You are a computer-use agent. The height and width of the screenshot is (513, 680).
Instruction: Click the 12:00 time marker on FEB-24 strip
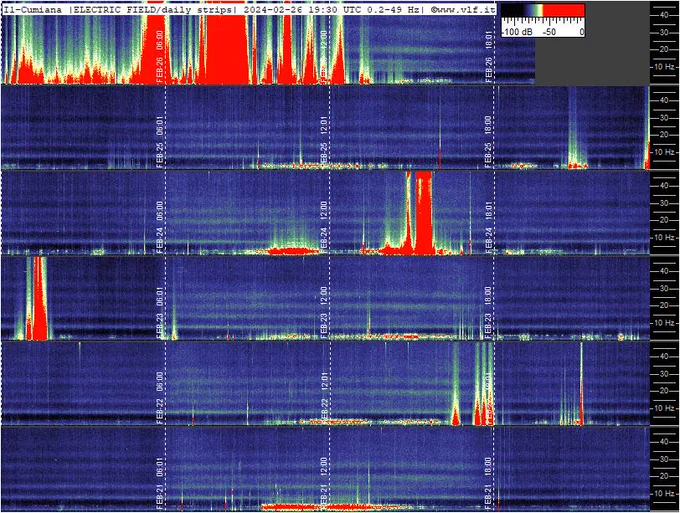324,209
